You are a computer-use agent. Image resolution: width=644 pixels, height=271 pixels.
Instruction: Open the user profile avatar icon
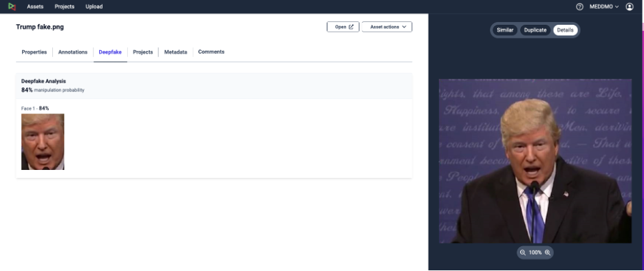point(630,7)
